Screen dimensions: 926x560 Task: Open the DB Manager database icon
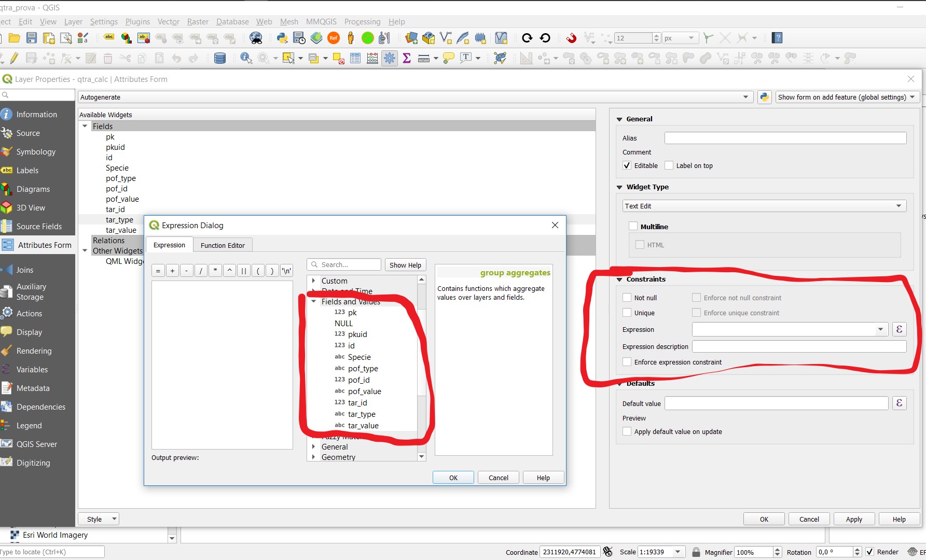[220, 58]
